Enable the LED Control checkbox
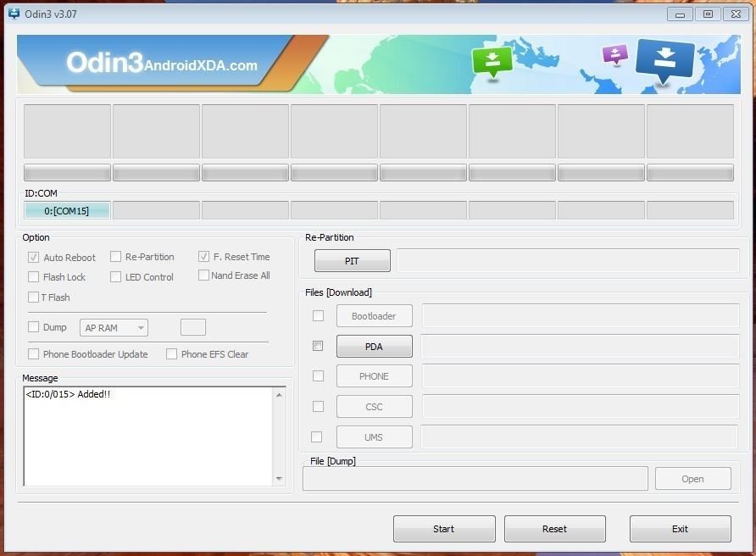This screenshot has width=756, height=556. tap(116, 277)
